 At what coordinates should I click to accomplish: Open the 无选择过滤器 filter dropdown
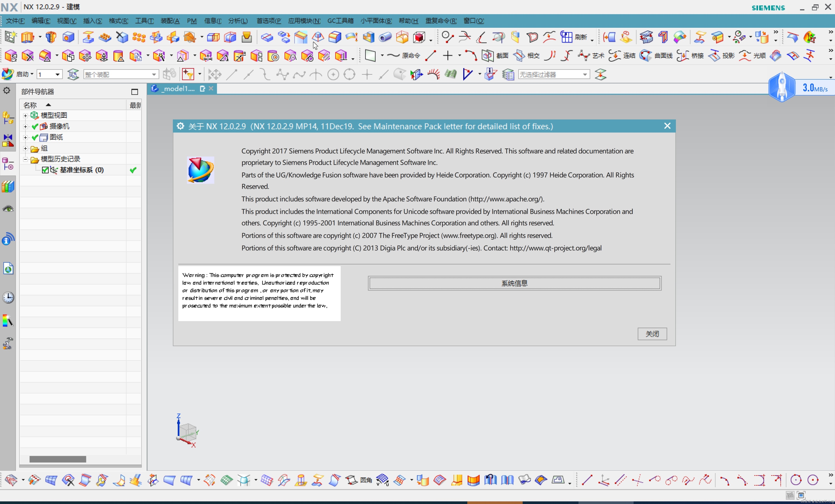click(x=554, y=74)
